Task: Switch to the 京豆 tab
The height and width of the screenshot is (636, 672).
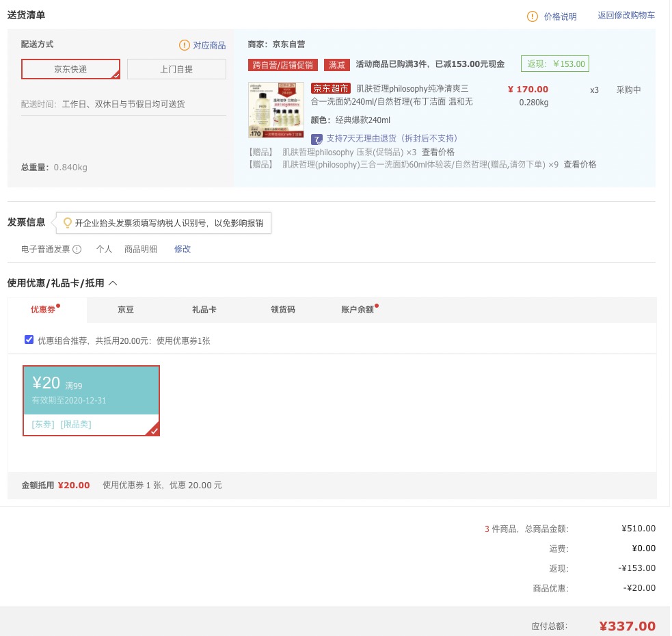Action: click(126, 310)
